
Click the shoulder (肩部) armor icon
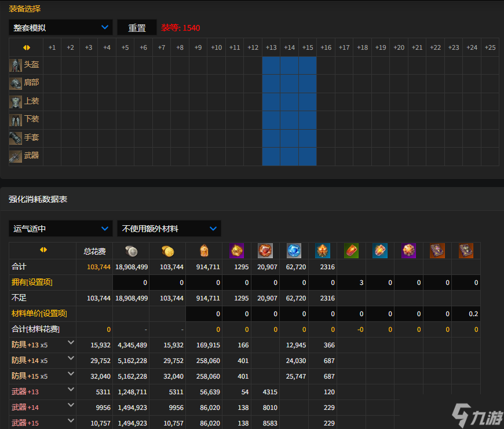16,83
